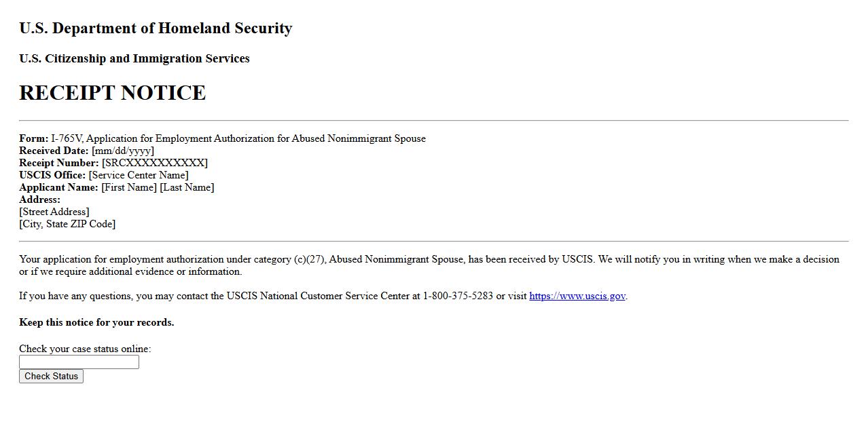Click the 'Check your case status online' label
Viewport: 868px width, 441px height.
(85, 349)
